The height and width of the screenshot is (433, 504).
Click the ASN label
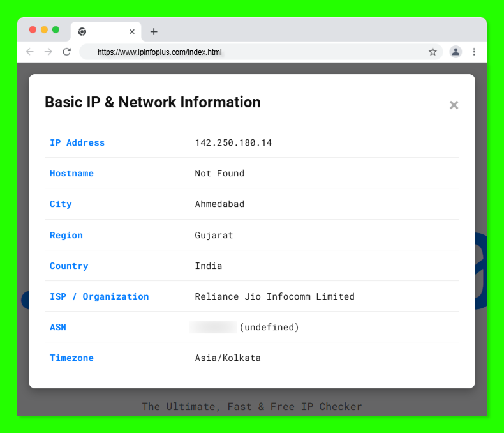pos(58,327)
